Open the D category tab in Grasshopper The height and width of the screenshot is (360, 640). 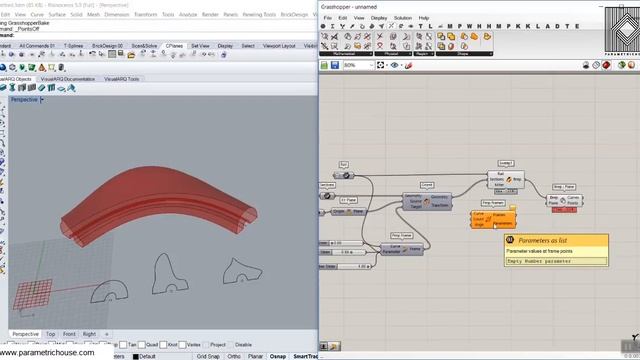click(558, 26)
